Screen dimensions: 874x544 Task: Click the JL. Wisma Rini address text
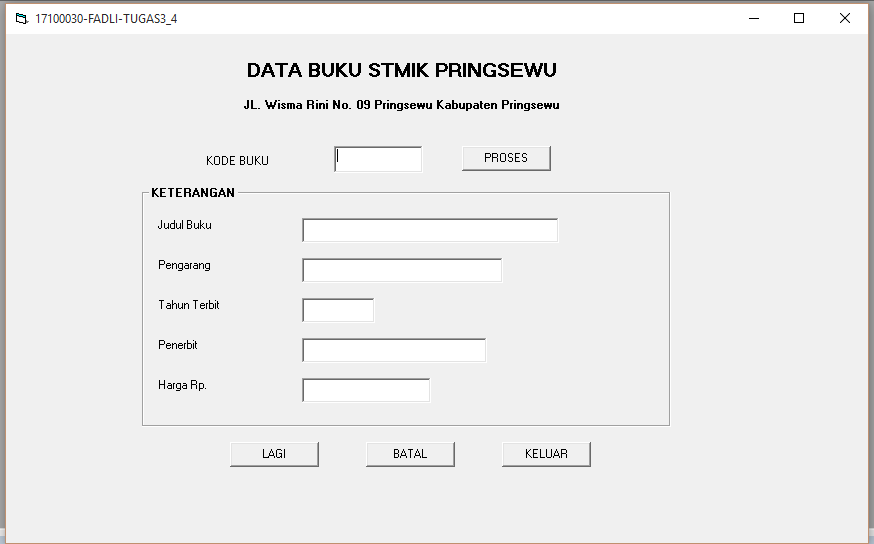point(401,105)
